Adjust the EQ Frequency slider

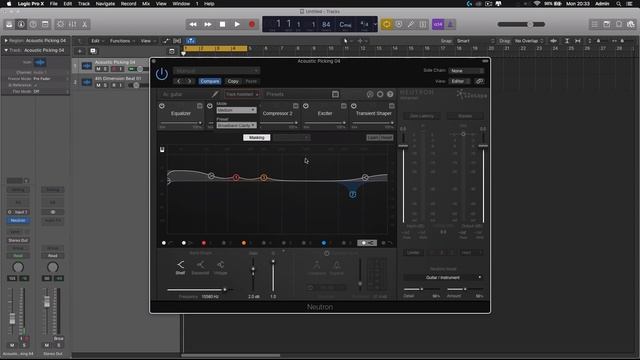coord(200,290)
